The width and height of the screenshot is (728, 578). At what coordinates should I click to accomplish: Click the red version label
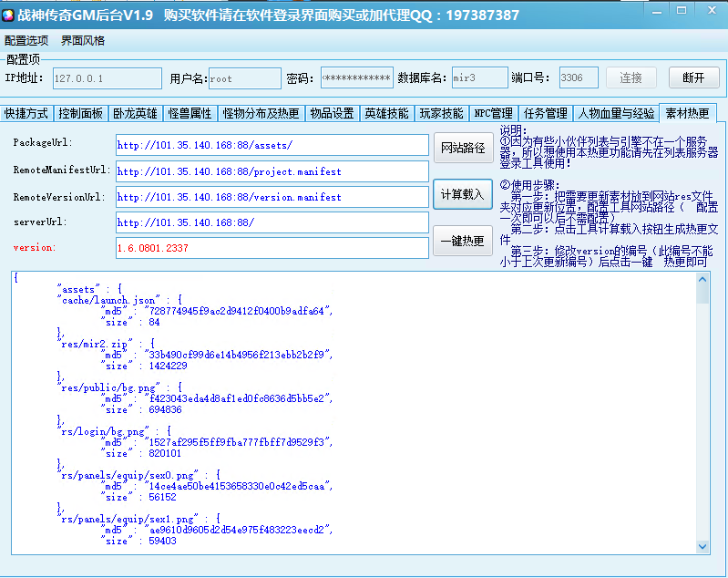click(x=35, y=248)
